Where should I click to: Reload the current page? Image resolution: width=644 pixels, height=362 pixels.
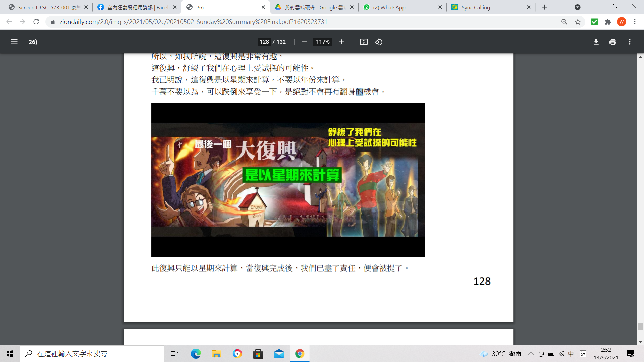pyautogui.click(x=36, y=22)
